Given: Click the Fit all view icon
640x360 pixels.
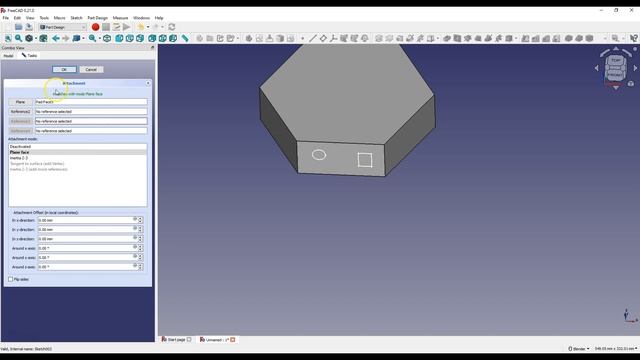Looking at the screenshot, I should pyautogui.click(x=8, y=38).
